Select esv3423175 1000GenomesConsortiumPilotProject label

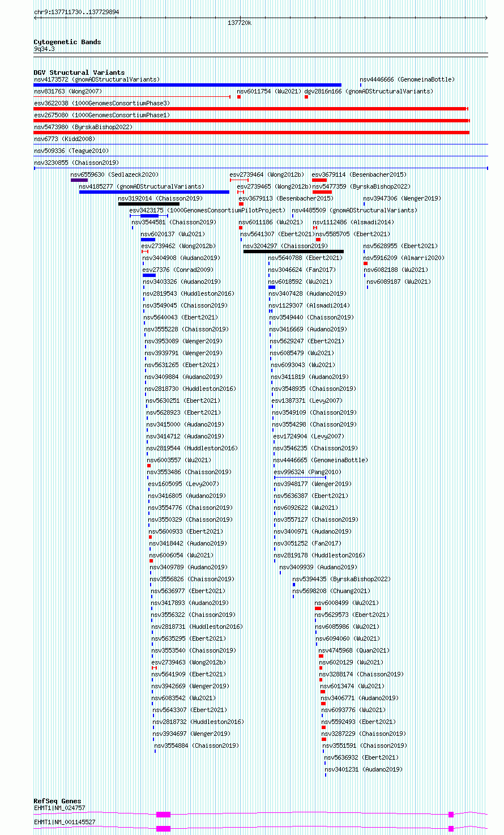tap(207, 211)
